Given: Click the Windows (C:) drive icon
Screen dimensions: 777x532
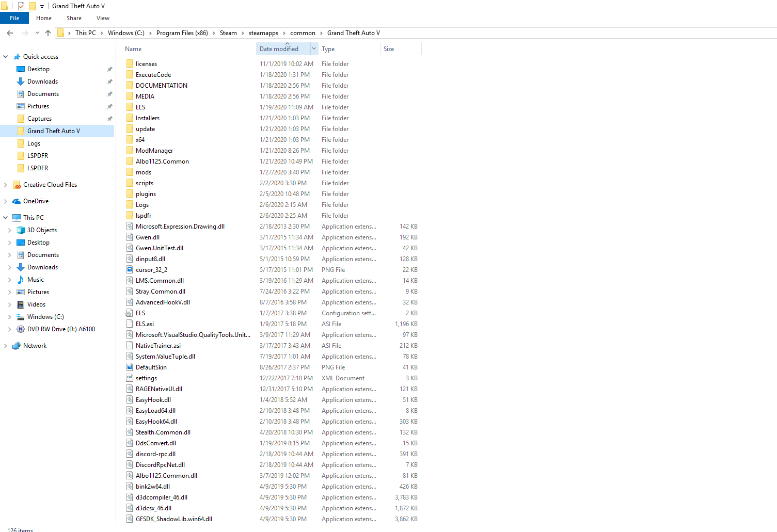Looking at the screenshot, I should [x=21, y=317].
